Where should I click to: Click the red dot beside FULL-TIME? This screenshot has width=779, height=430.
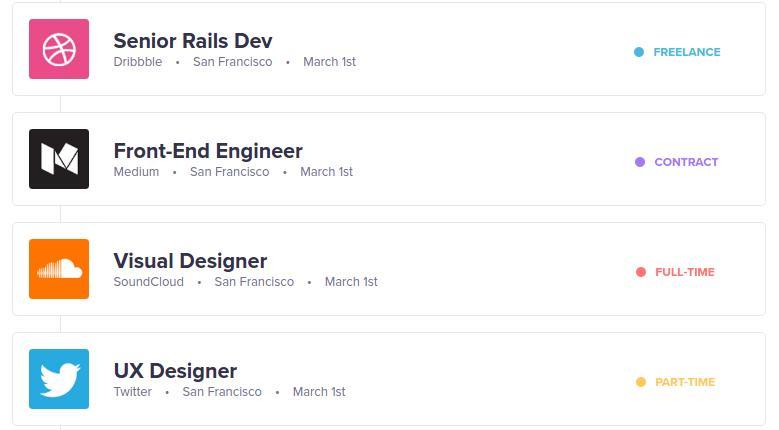641,272
